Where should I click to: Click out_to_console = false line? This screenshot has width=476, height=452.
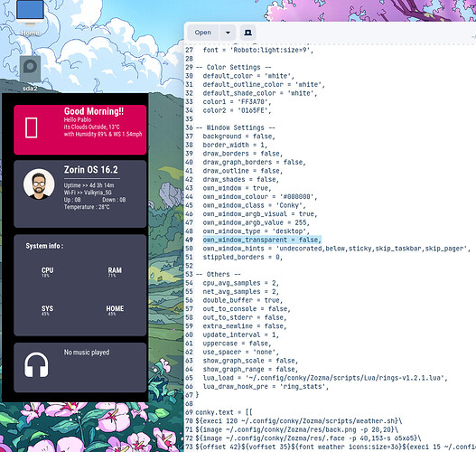(x=247, y=309)
